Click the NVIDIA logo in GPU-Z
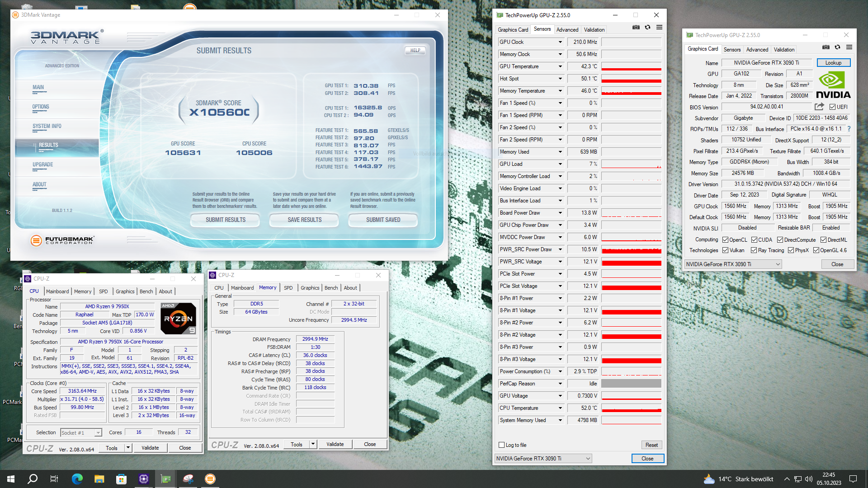The height and width of the screenshot is (488, 868). coord(833,85)
